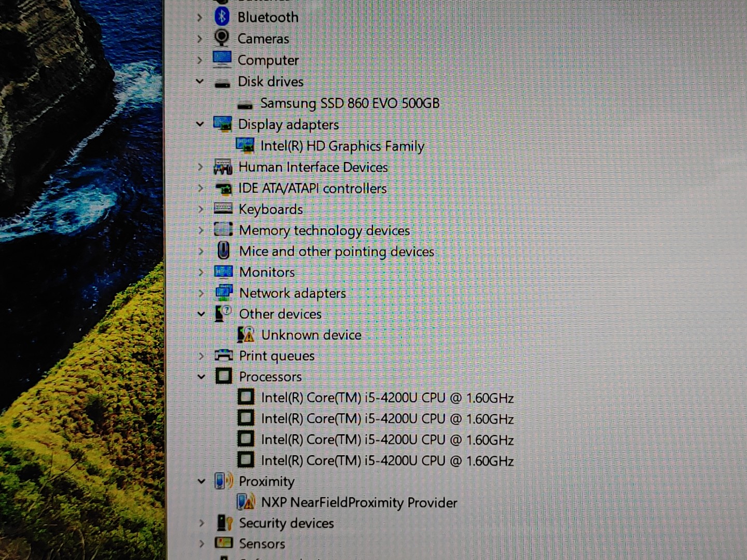The image size is (747, 560).
Task: Click the Bluetooth category icon
Action: pos(222,17)
